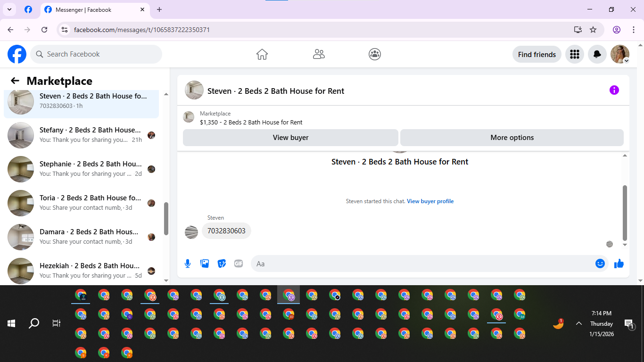This screenshot has width=644, height=362.
Task: Go to the Home feed icon
Action: click(262, 54)
